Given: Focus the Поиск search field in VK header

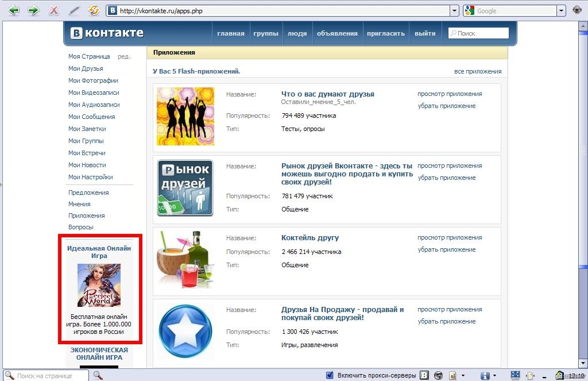Looking at the screenshot, I should [x=478, y=33].
